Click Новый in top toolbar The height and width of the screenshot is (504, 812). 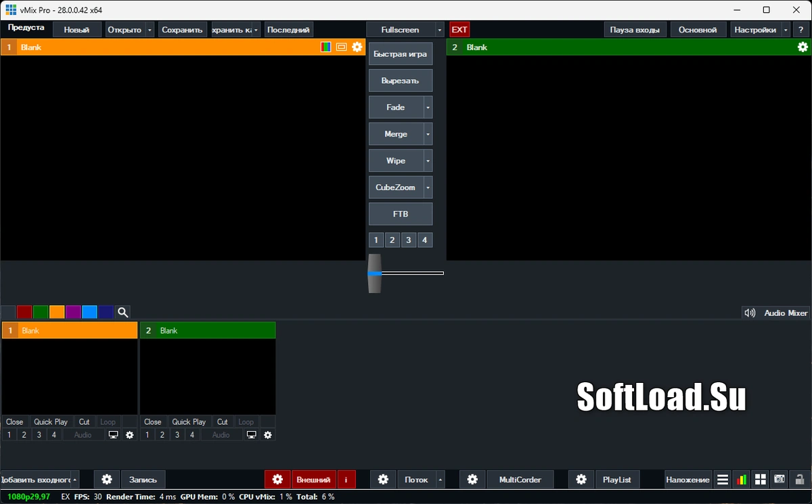[77, 30]
